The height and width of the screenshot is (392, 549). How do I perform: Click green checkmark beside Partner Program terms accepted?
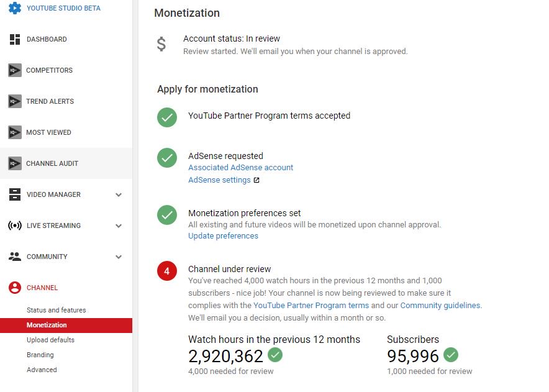tap(167, 117)
